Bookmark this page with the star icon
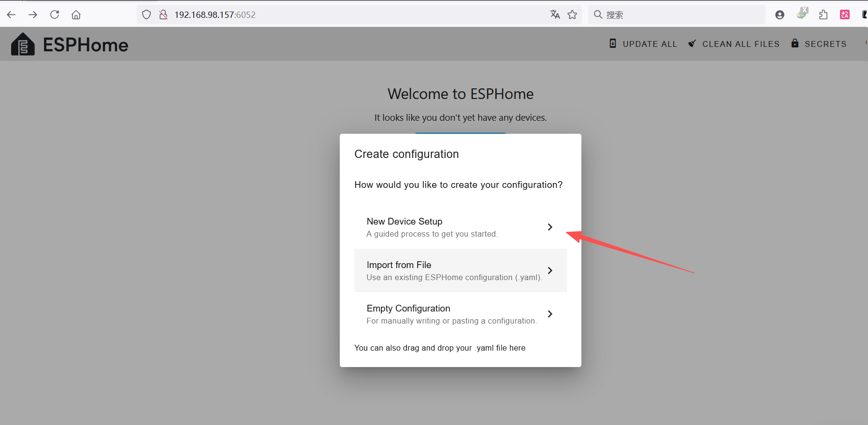 [x=573, y=15]
